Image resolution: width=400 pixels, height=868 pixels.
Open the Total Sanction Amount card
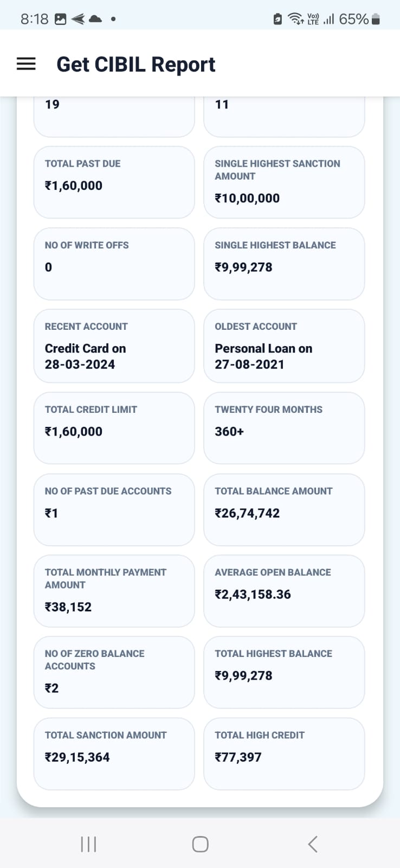click(114, 754)
